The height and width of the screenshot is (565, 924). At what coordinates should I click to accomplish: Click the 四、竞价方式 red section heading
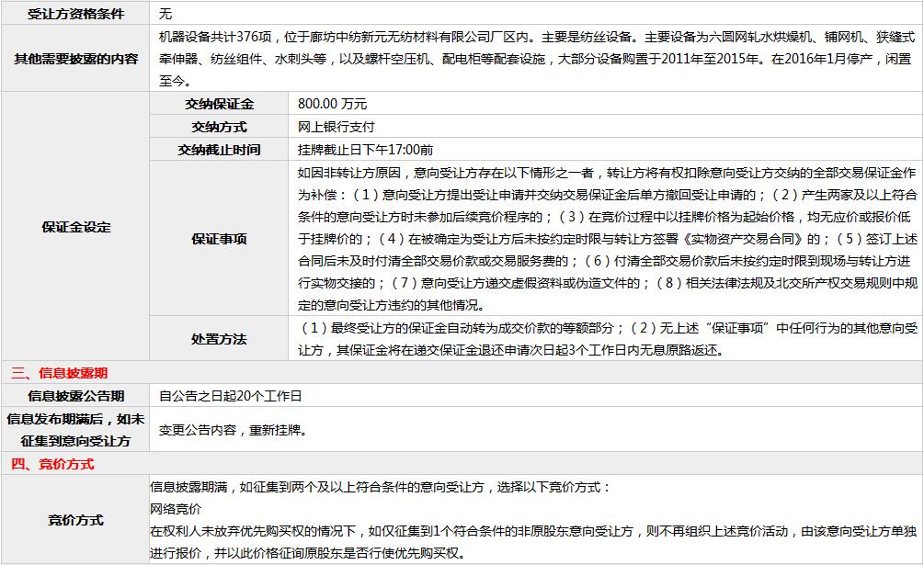coord(52,464)
